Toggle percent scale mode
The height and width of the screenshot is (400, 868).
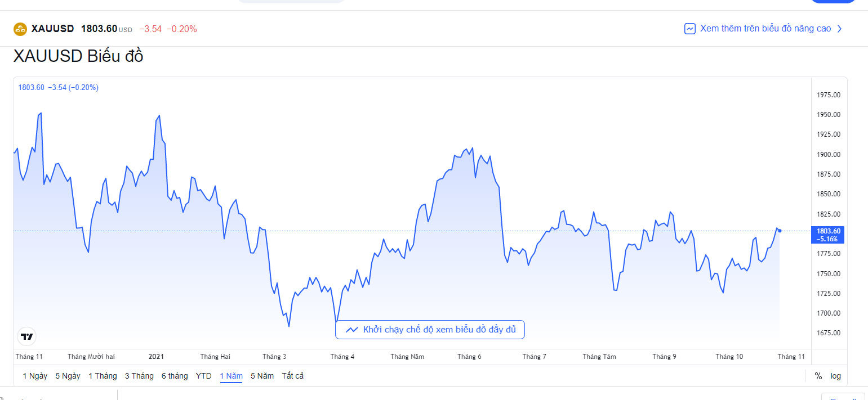pos(818,376)
